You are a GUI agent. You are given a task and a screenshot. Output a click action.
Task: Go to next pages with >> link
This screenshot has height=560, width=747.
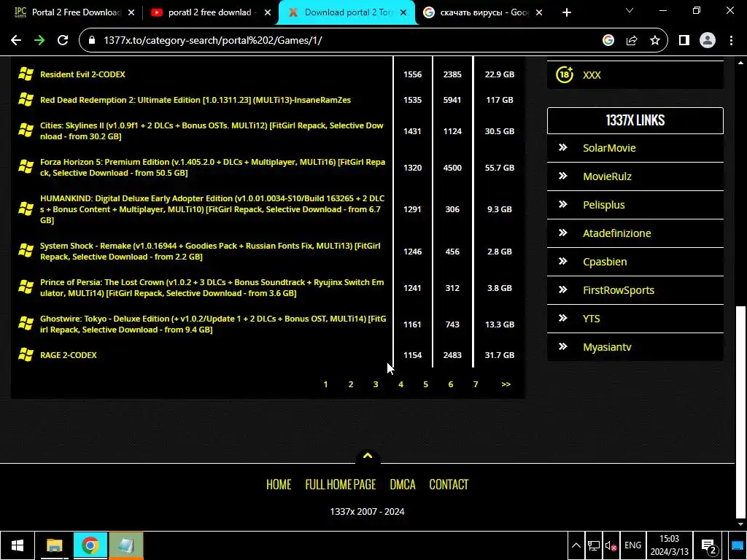click(506, 384)
